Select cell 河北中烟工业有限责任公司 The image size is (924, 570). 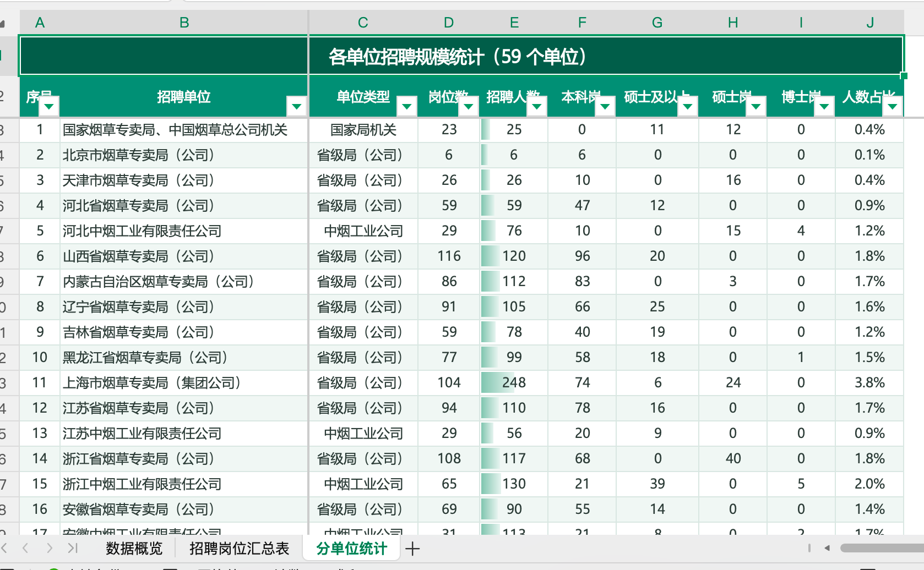(184, 231)
